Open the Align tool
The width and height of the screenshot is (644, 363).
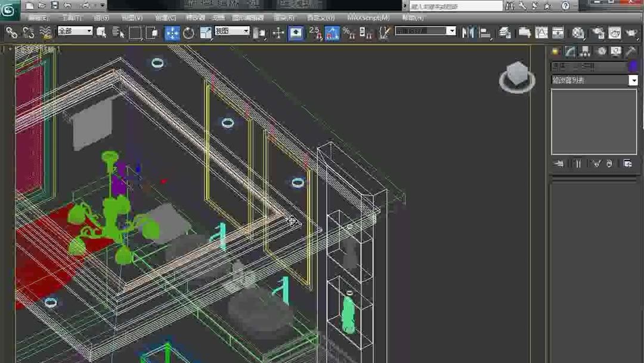point(485,33)
